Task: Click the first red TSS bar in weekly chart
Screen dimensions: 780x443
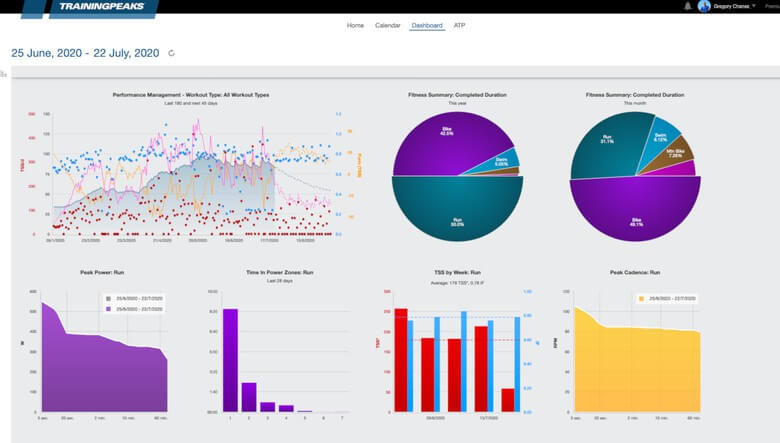Action: (x=401, y=360)
